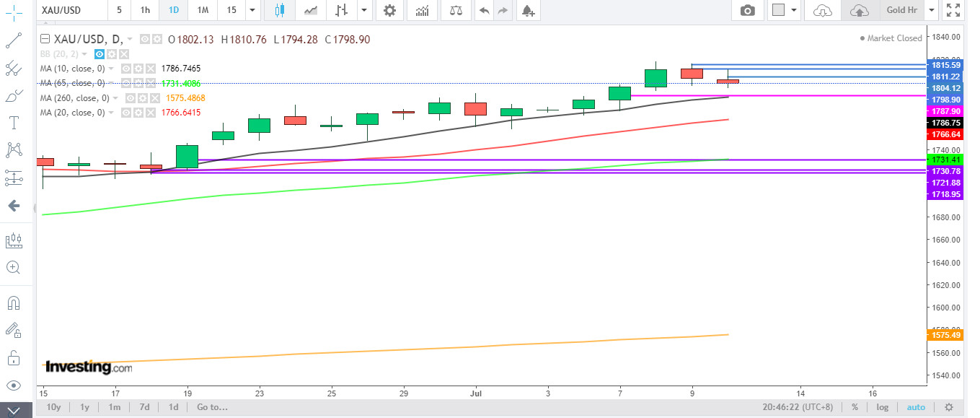Set range to 1m
The width and height of the screenshot is (980, 418).
(115, 407)
